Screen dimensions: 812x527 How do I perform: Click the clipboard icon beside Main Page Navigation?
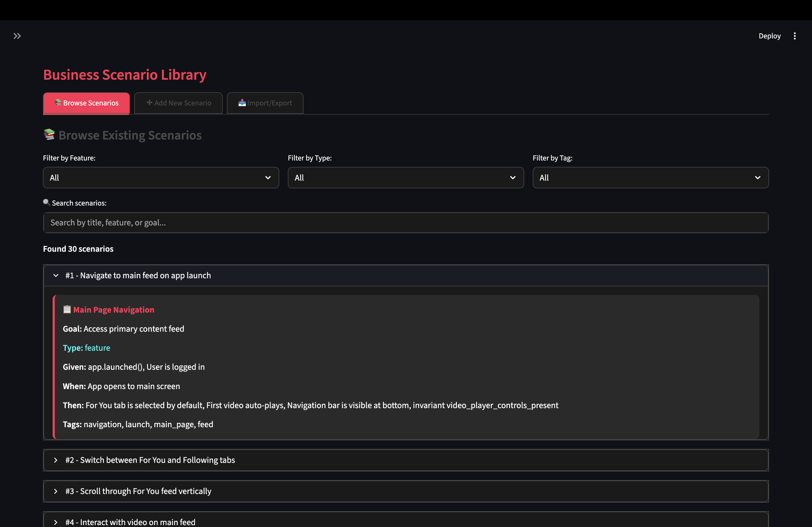(67, 310)
